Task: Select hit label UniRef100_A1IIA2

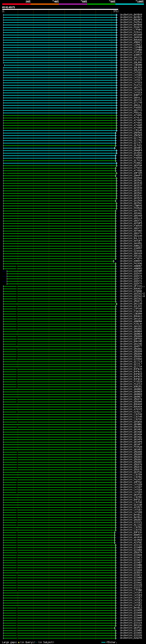Action: pos(131,525)
